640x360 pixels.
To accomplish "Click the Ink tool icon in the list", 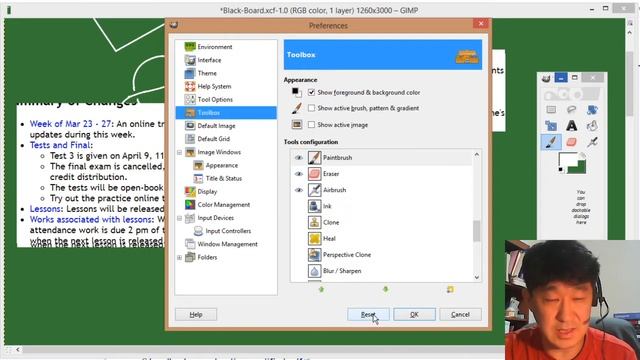I will point(314,206).
